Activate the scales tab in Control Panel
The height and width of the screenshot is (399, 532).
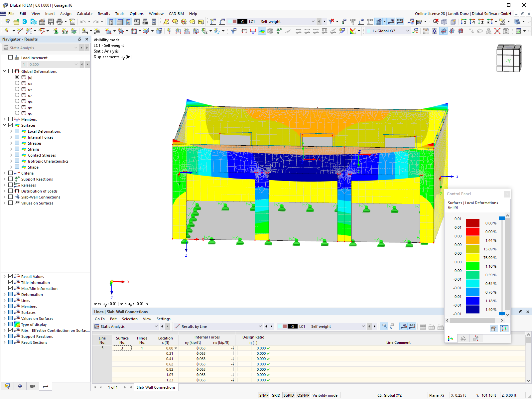(x=463, y=338)
